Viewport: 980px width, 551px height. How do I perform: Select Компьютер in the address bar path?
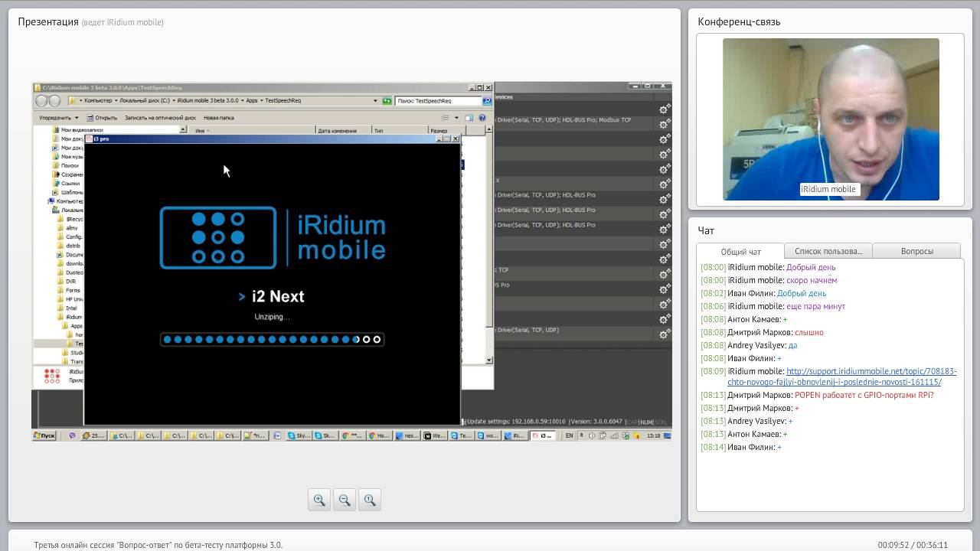pyautogui.click(x=98, y=101)
